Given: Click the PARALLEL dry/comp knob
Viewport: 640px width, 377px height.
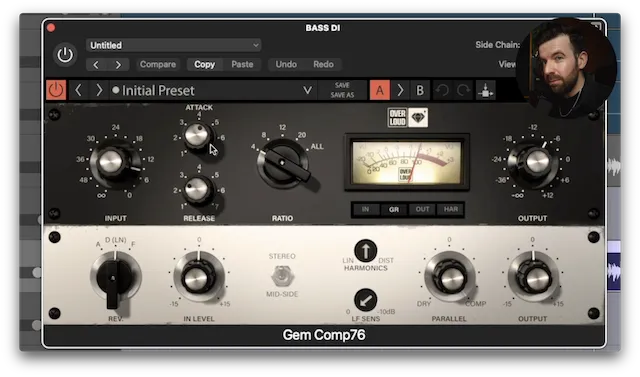Looking at the screenshot, I should 449,277.
